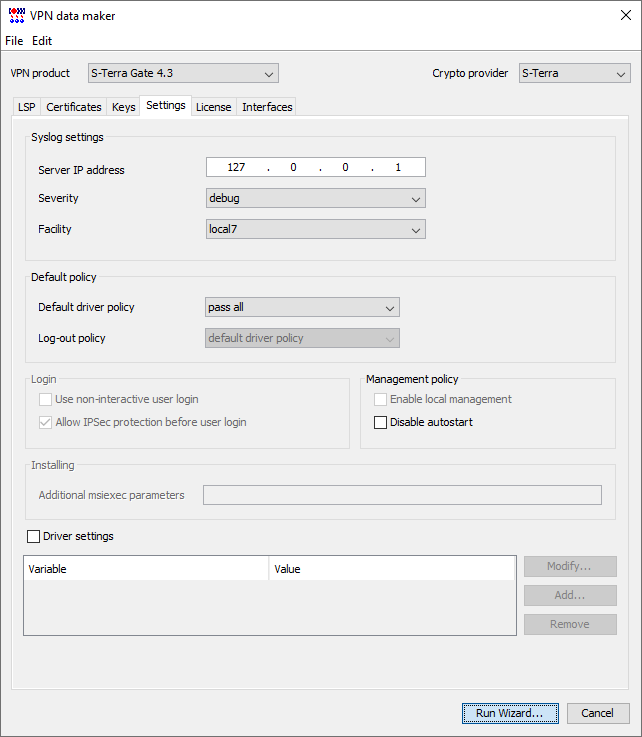Click the Additional msiexec parameters field
The width and height of the screenshot is (642, 737).
click(402, 495)
